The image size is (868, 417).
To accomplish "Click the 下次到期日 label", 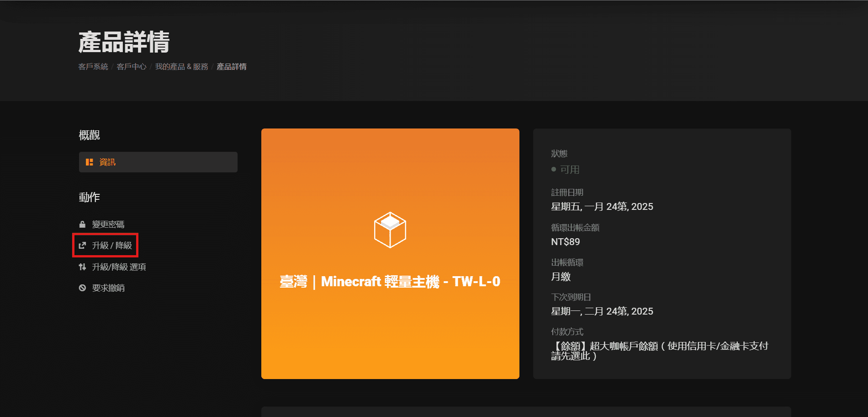I will [571, 297].
